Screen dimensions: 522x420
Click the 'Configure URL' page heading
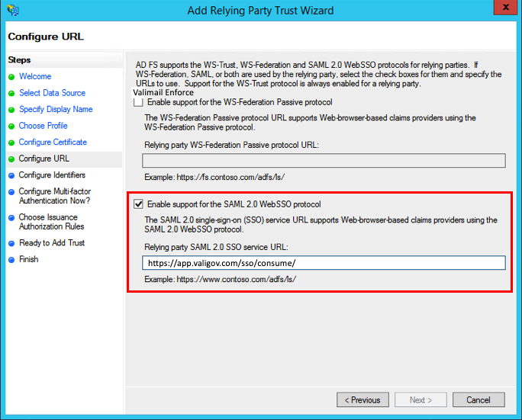pos(46,37)
